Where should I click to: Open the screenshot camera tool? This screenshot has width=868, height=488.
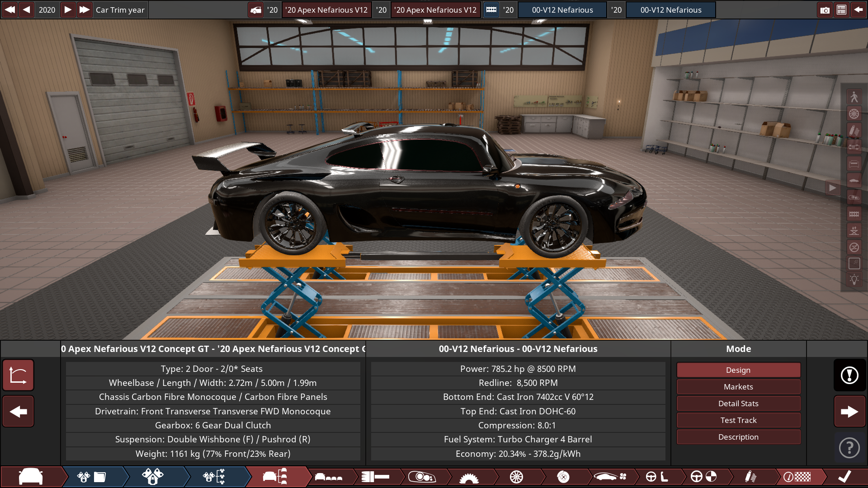(x=825, y=10)
